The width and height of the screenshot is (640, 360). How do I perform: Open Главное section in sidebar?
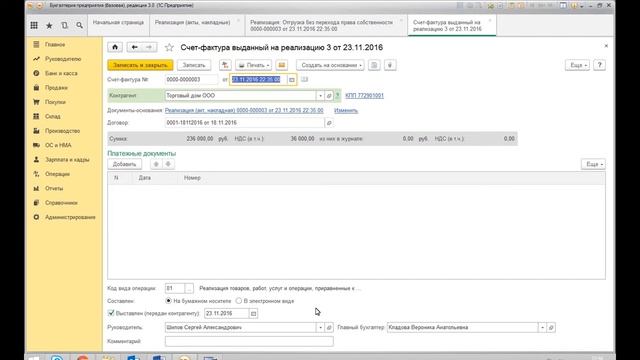(x=55, y=44)
